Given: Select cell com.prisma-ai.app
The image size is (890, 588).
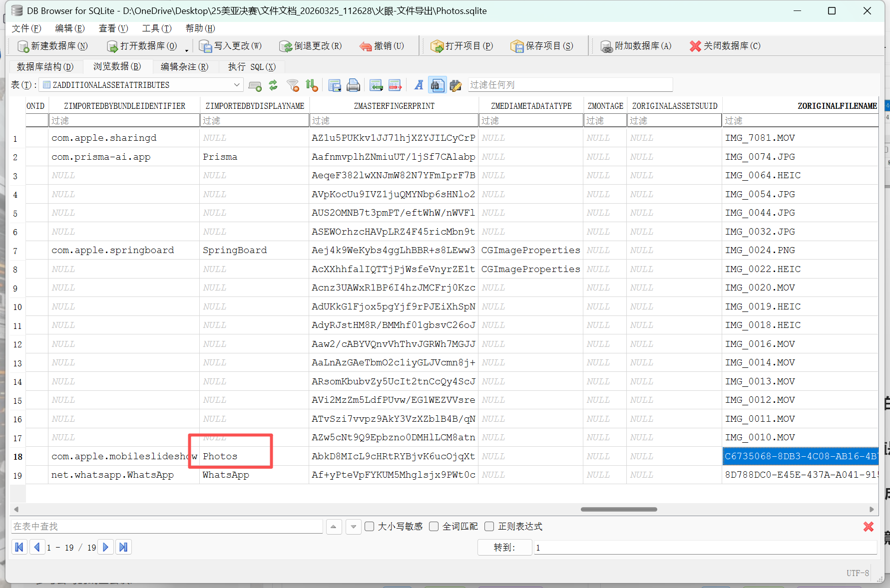Looking at the screenshot, I should coord(124,157).
